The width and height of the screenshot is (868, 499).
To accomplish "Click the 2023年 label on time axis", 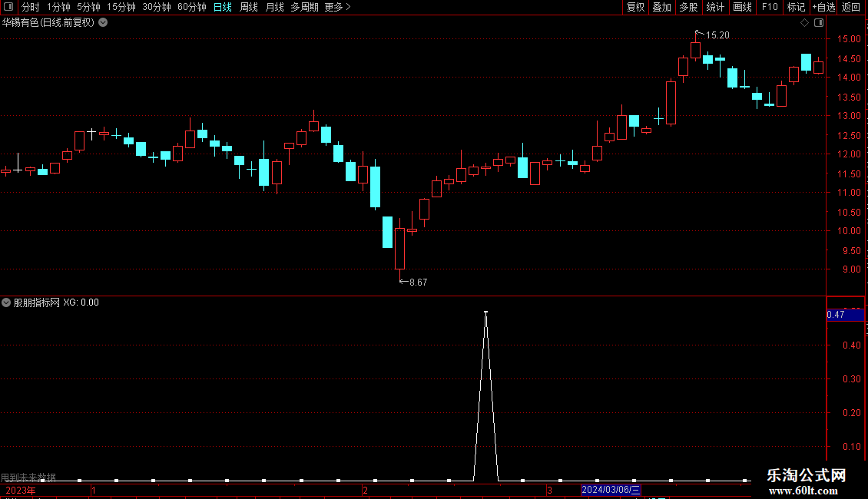I will pyautogui.click(x=21, y=490).
